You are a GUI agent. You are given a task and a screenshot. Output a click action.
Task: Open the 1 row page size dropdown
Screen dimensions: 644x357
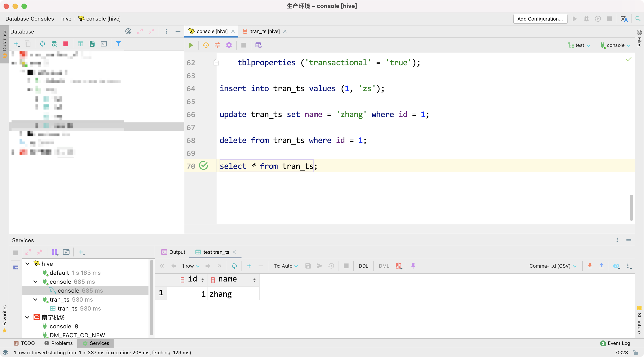tap(191, 266)
